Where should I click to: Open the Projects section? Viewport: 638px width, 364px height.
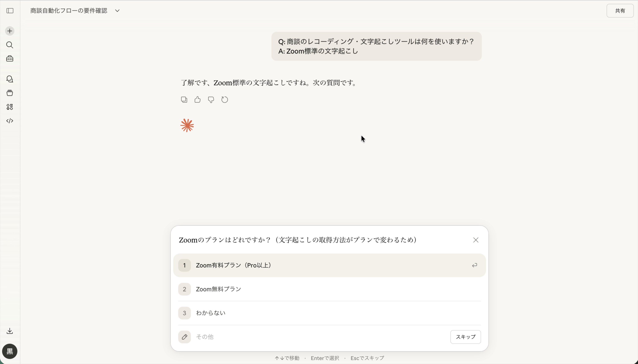[10, 59]
